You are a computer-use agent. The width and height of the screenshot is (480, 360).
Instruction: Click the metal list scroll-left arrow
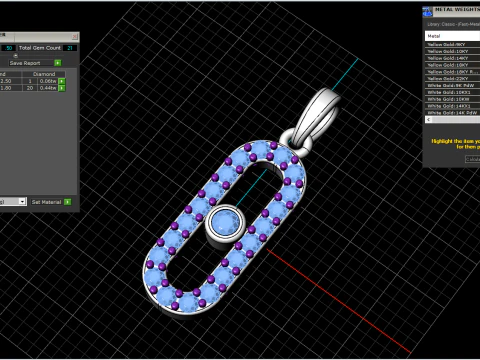(429, 119)
